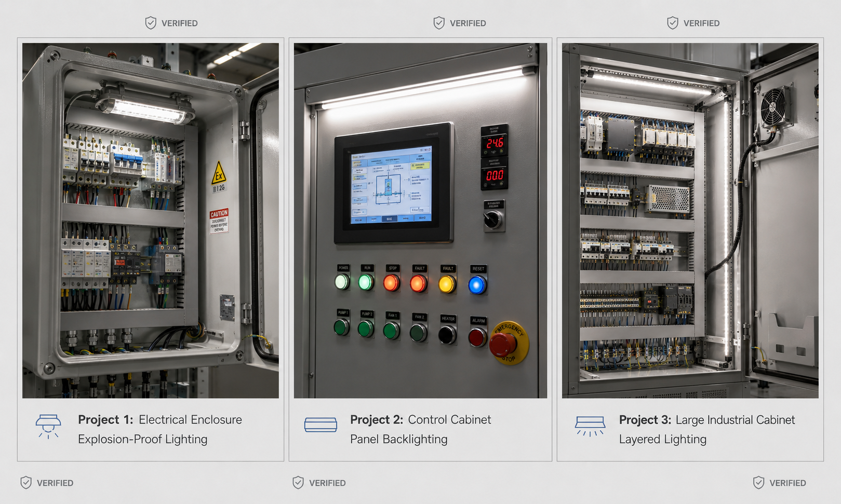Click the PUMP 1 green pushbutton
The width and height of the screenshot is (841, 504).
(341, 327)
